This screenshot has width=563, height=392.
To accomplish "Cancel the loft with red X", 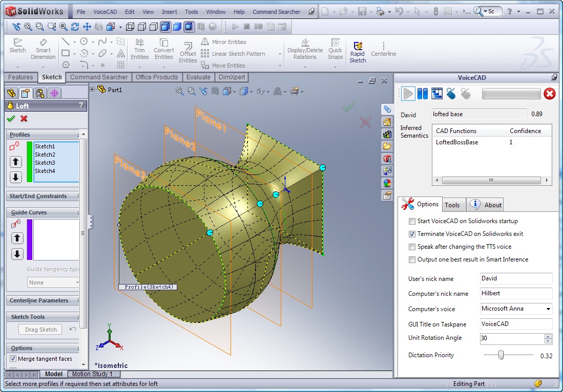I will tap(24, 119).
